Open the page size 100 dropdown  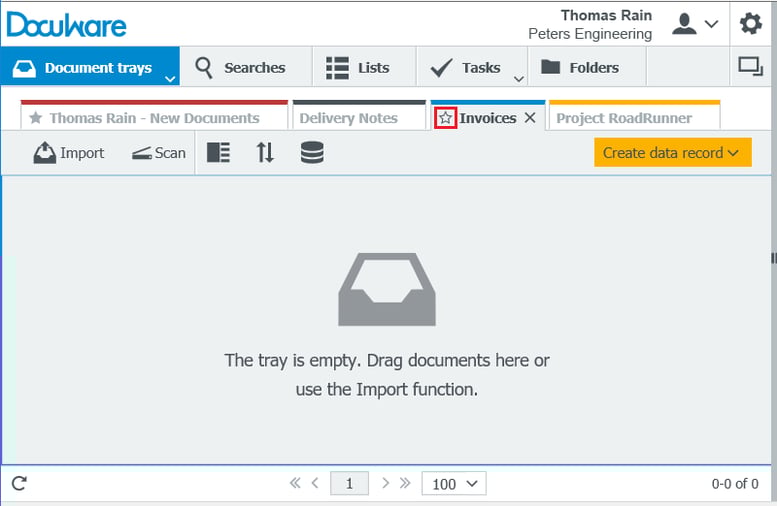[x=453, y=484]
